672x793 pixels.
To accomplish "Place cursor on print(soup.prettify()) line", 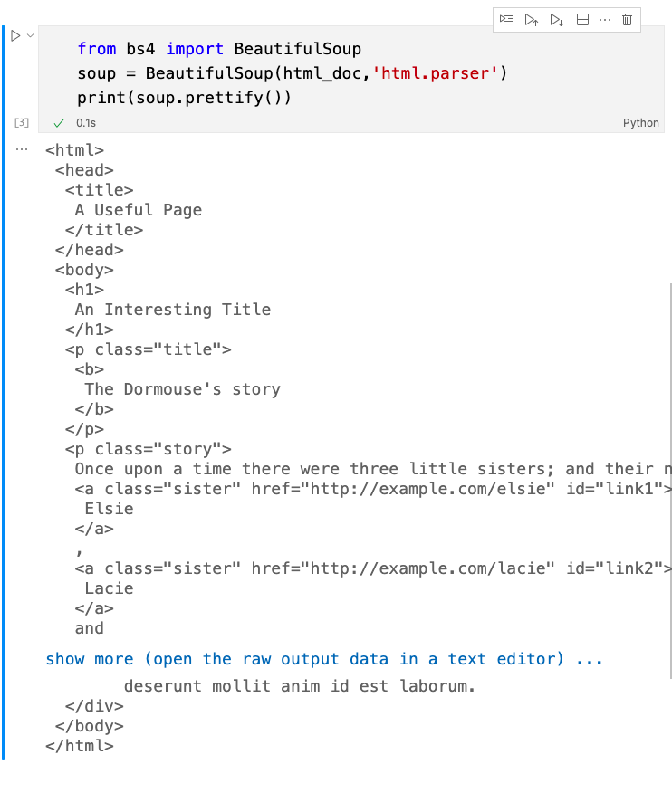I will click(184, 97).
